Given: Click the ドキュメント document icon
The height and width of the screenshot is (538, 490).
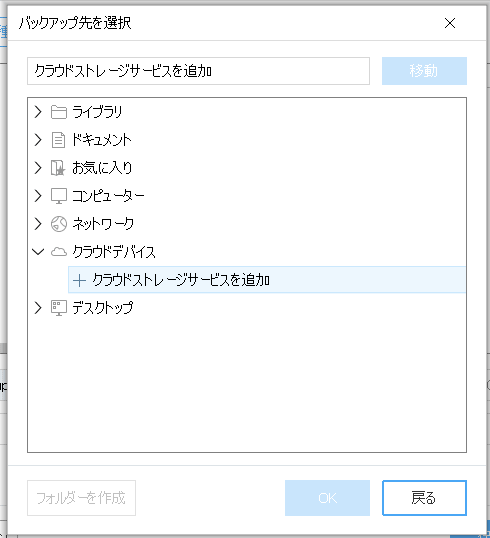Looking at the screenshot, I should [x=58, y=140].
